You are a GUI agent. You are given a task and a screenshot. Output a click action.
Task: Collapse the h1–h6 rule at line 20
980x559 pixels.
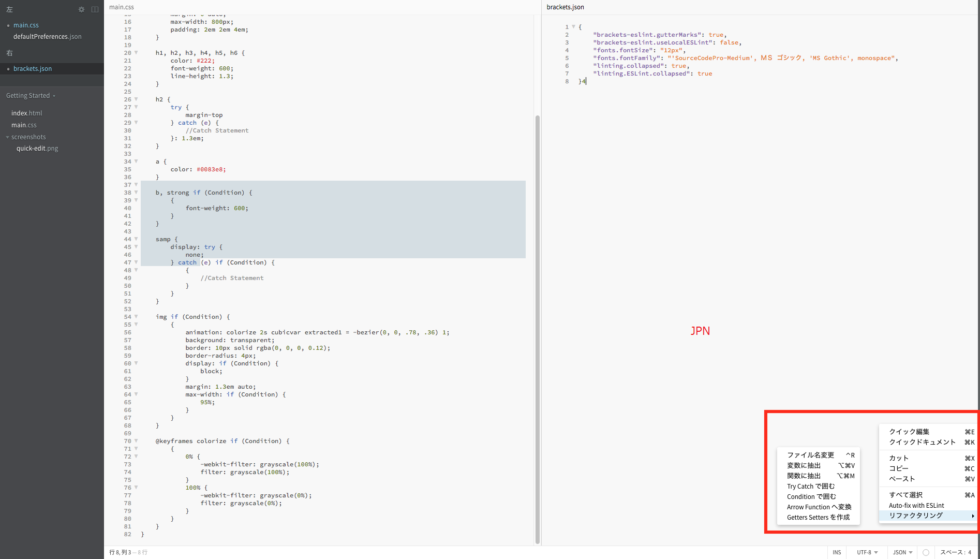[x=136, y=53]
